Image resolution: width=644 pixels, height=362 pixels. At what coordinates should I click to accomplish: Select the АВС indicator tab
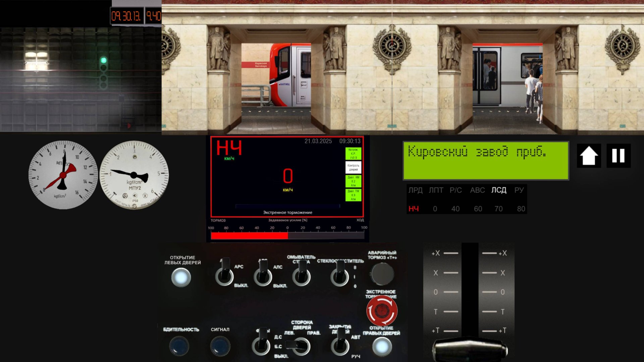click(x=477, y=190)
